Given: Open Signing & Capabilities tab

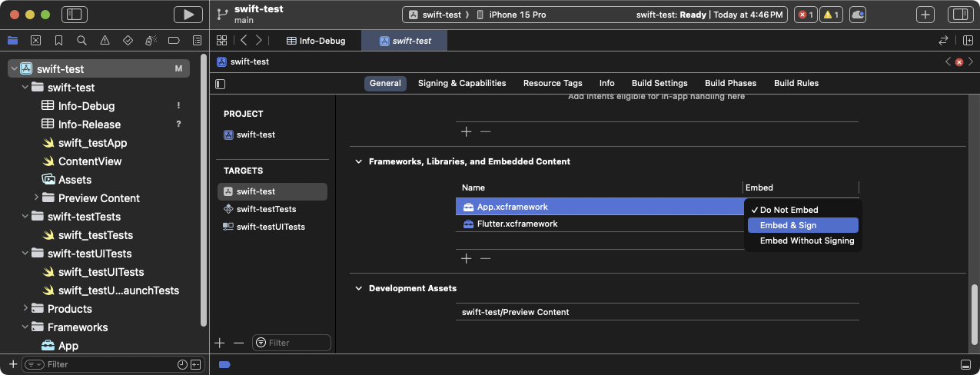Looking at the screenshot, I should tap(461, 83).
